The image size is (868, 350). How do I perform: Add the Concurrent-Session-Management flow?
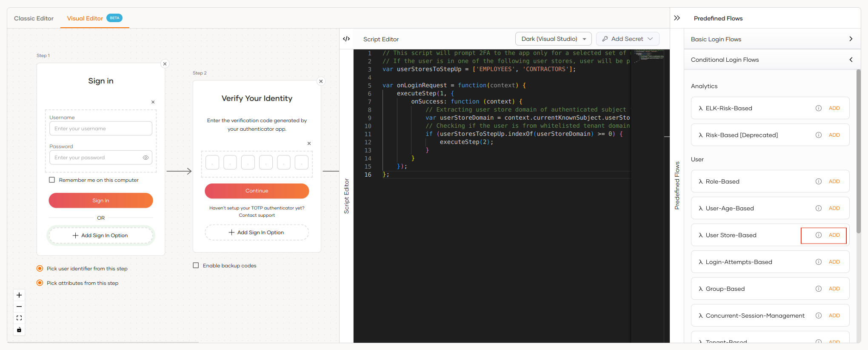click(834, 316)
